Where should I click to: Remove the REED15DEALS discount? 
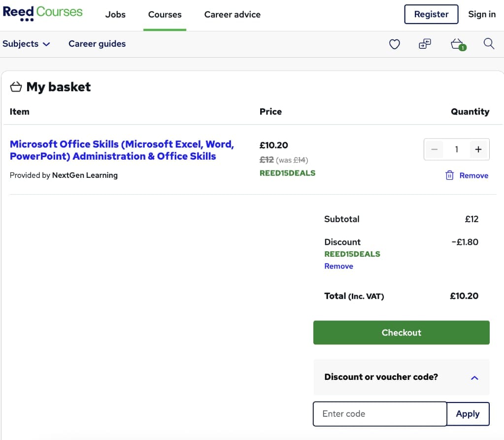(338, 266)
